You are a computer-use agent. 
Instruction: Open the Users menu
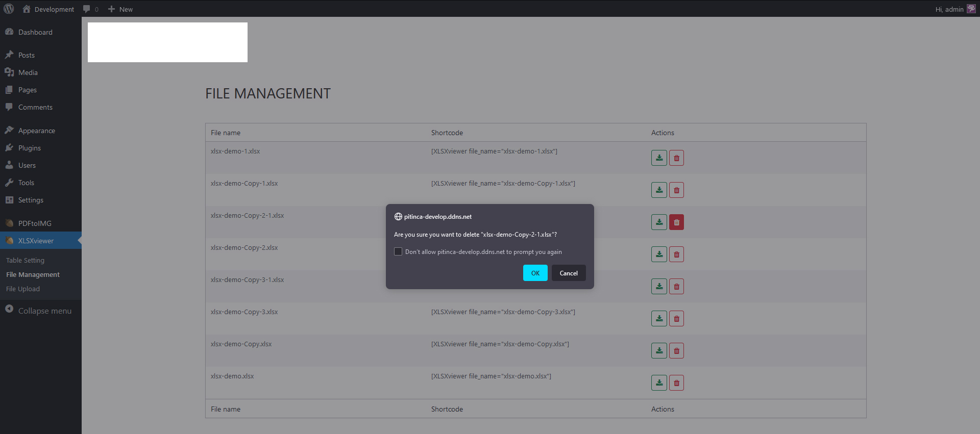point(41,165)
